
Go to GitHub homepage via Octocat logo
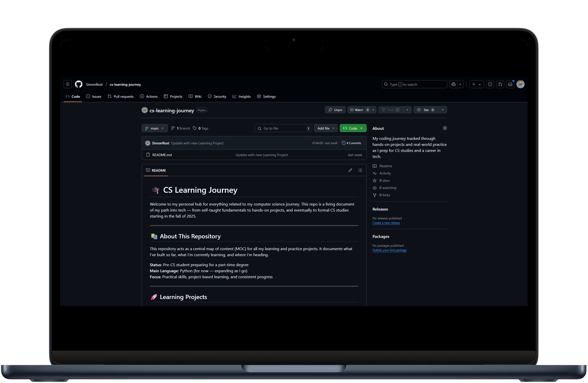(x=79, y=84)
